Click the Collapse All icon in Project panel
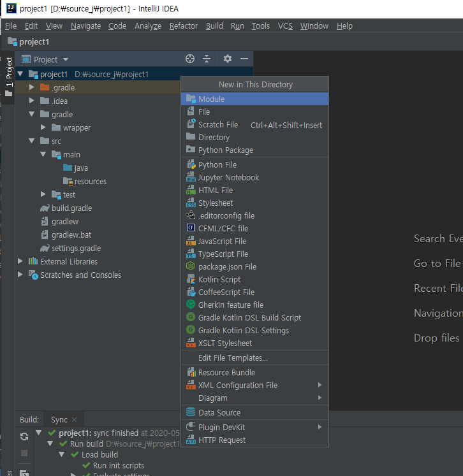This screenshot has width=463, height=476. [207, 59]
